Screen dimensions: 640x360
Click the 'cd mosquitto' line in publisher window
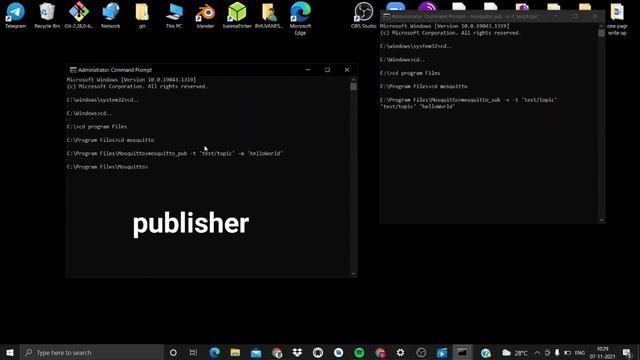(x=111, y=140)
